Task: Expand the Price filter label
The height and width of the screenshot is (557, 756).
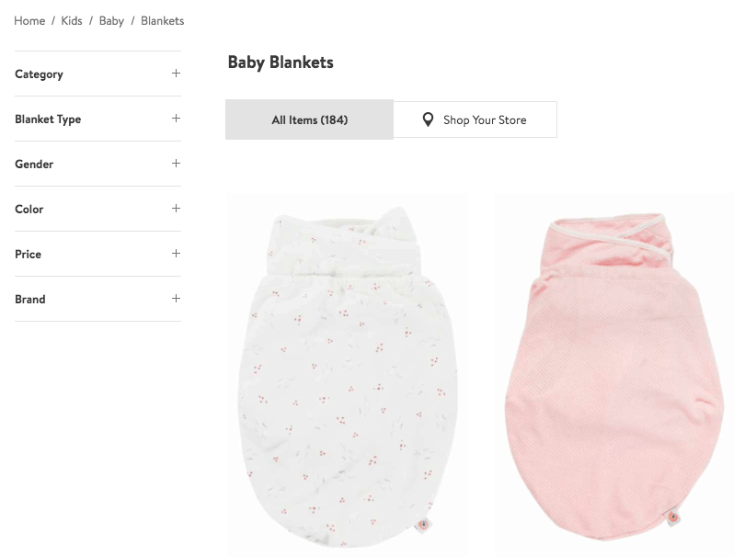Action: 29,255
